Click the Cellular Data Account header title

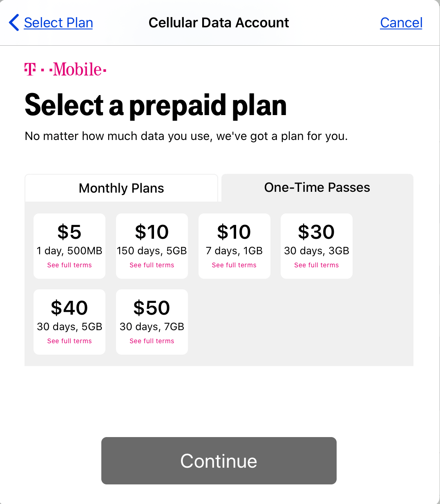pos(219,23)
